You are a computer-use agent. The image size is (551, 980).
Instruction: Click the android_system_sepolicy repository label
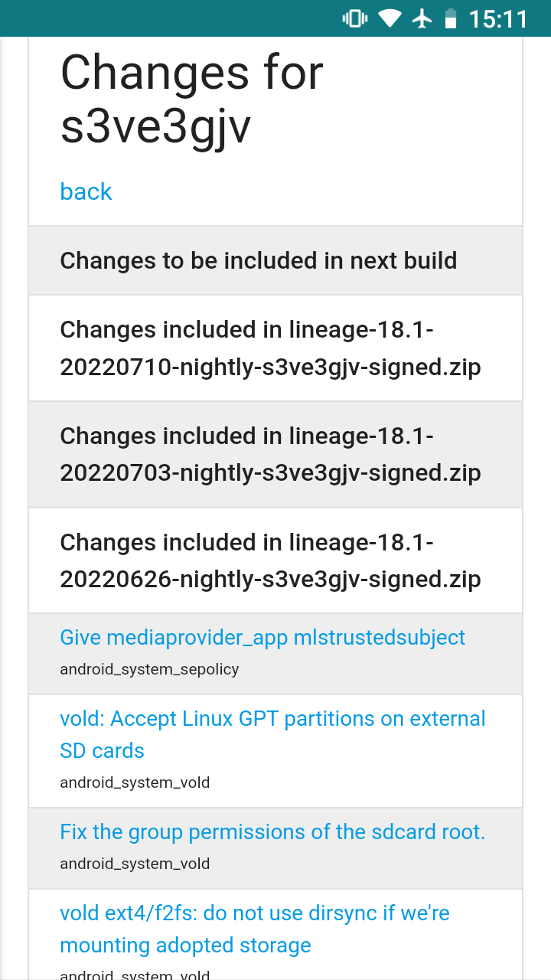(x=149, y=669)
